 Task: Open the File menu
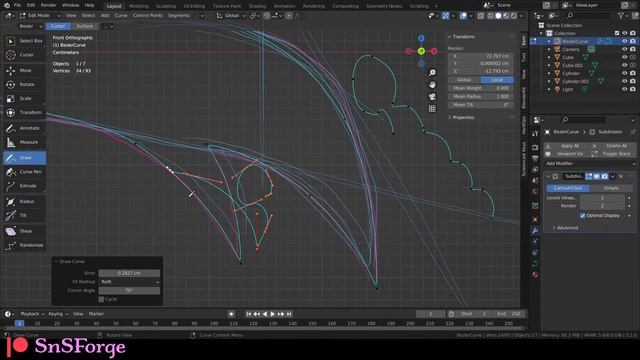coord(17,5)
